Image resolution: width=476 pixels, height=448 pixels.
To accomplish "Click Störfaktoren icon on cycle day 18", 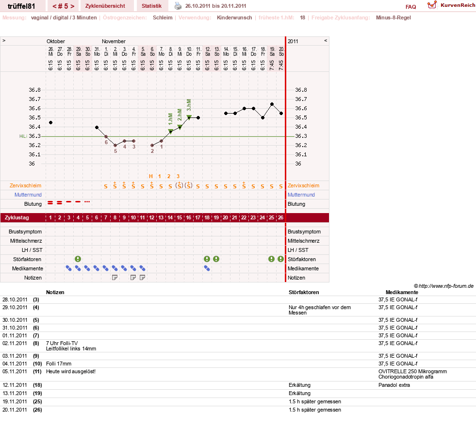I will (x=207, y=259).
